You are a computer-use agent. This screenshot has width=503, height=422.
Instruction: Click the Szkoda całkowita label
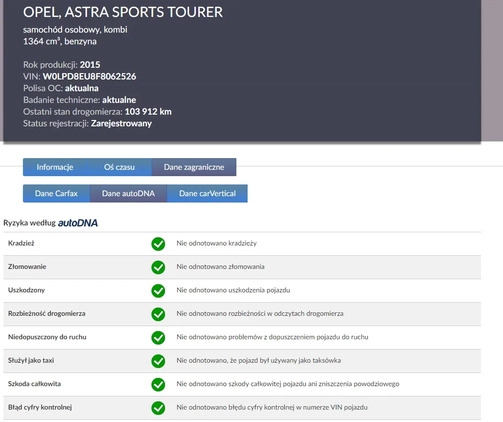point(34,384)
